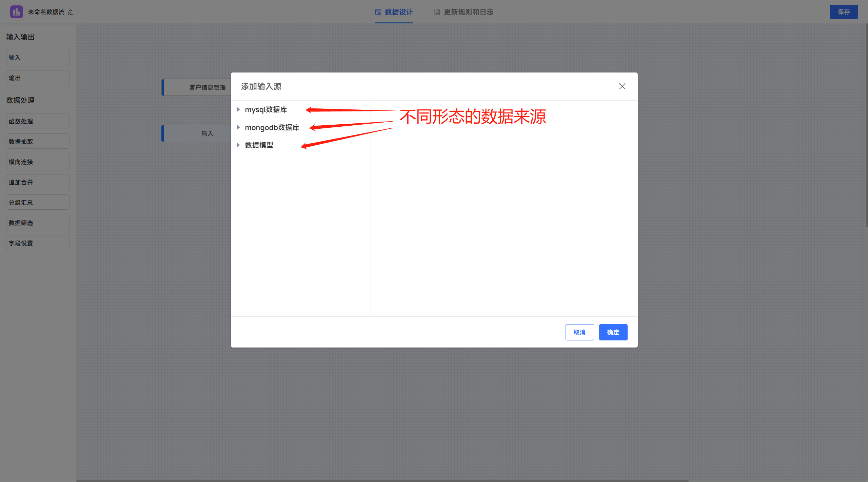The image size is (868, 482).
Task: Click the 客户信息管理 node on canvas
Action: [197, 87]
